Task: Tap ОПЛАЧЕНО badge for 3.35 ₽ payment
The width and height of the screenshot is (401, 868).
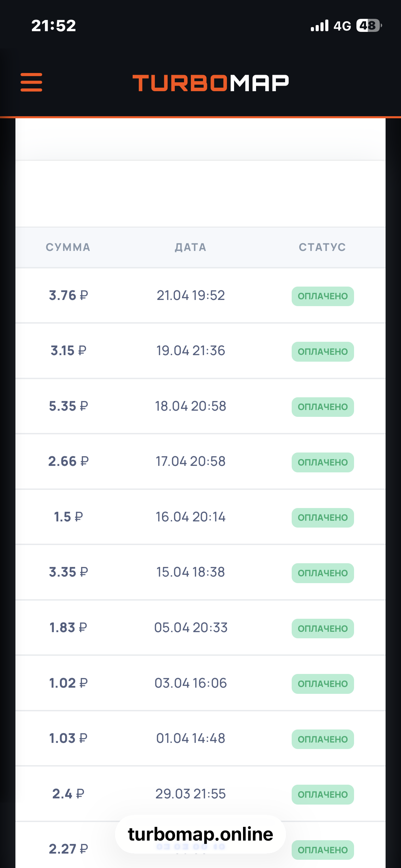Action: (323, 573)
